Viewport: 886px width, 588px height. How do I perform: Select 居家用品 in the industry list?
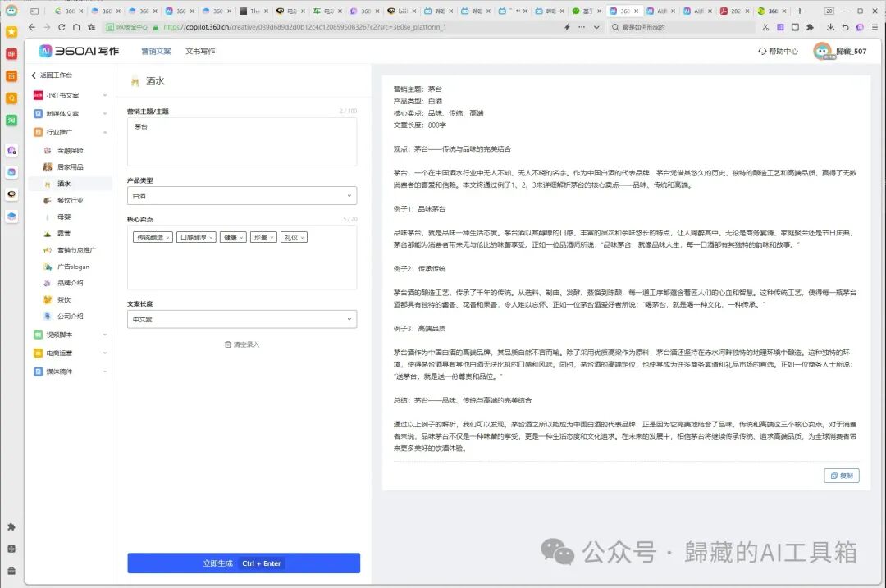(x=70, y=166)
